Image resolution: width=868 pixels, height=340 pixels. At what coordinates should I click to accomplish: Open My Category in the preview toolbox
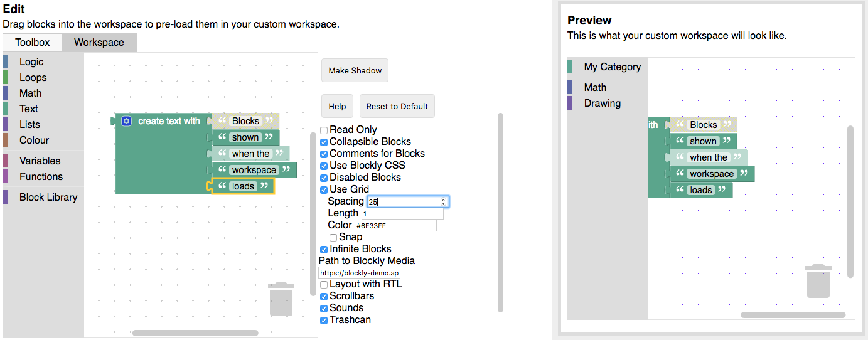click(x=612, y=66)
